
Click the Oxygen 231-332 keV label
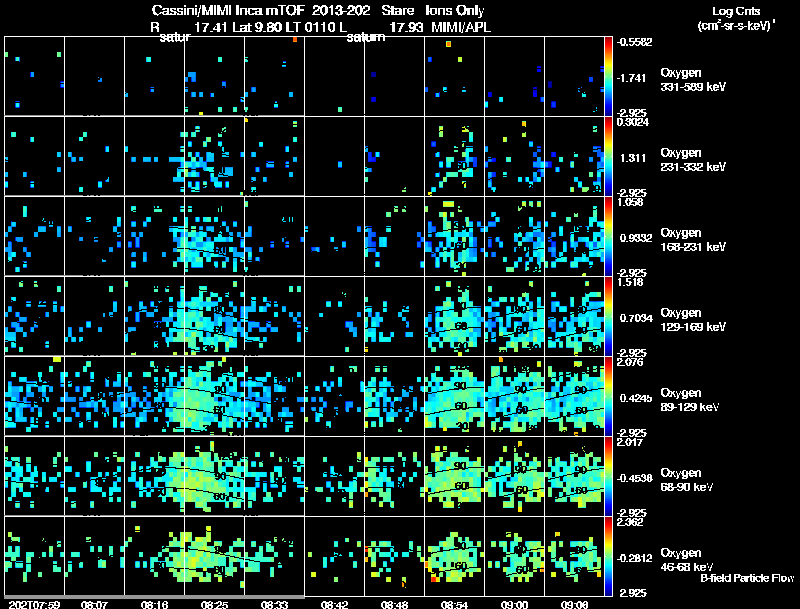[693, 160]
